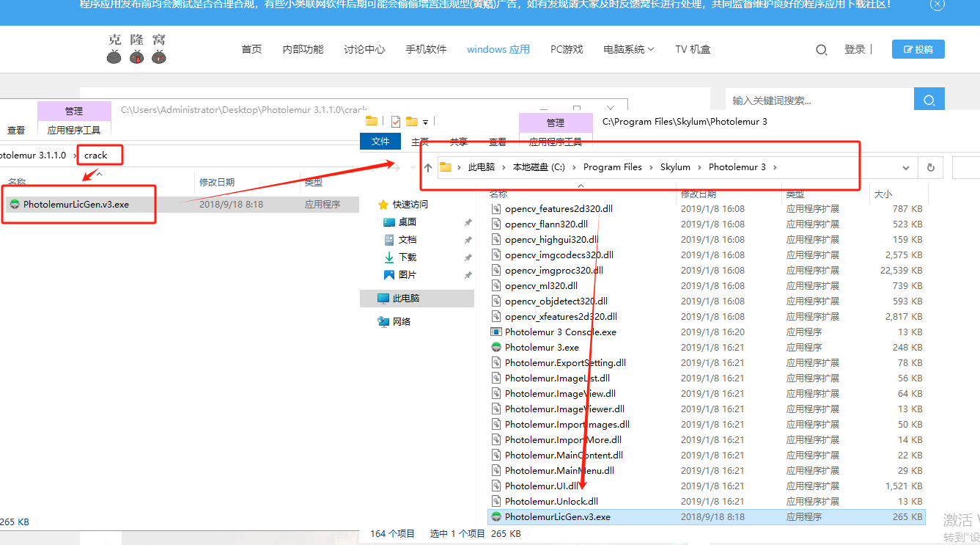This screenshot has height=545, width=980.
Task: Click the folder icon in right Explorer title bar
Action: pos(372,121)
